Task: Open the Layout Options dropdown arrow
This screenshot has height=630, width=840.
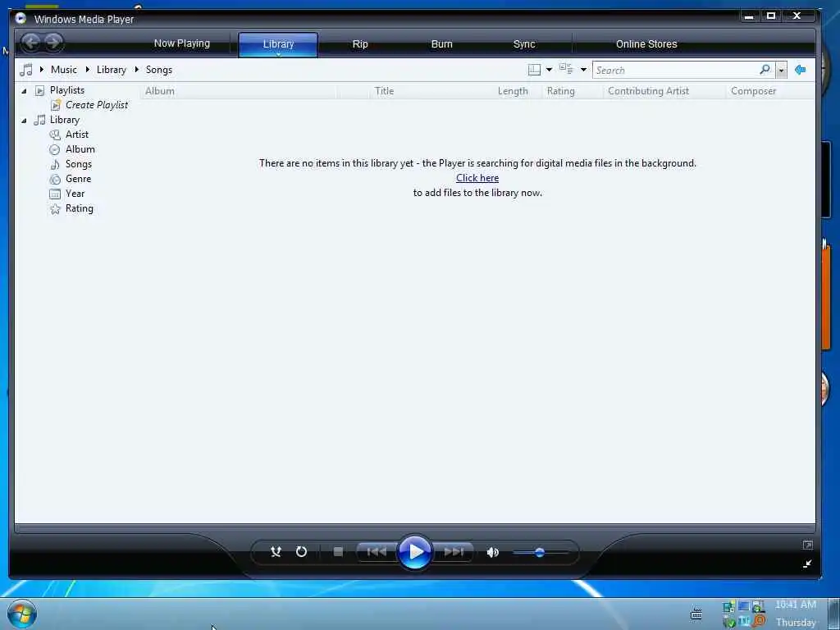Action: (x=549, y=70)
